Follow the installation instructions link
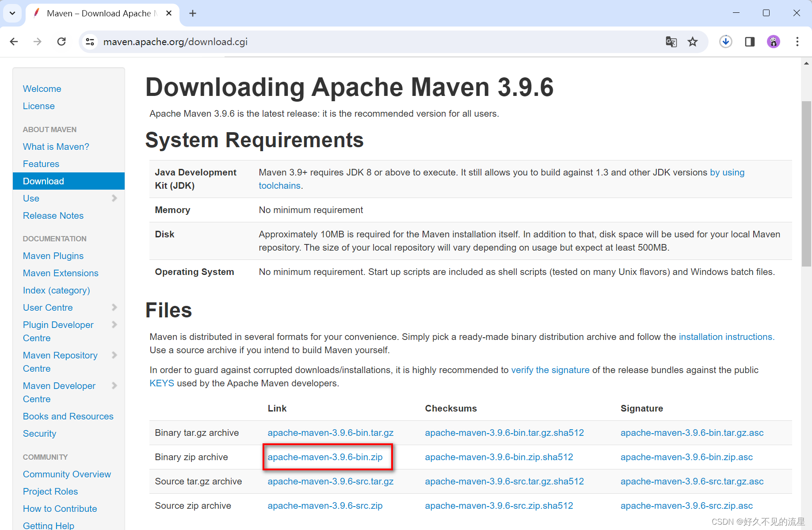Screen dimensions: 812x530 pyautogui.click(x=727, y=337)
